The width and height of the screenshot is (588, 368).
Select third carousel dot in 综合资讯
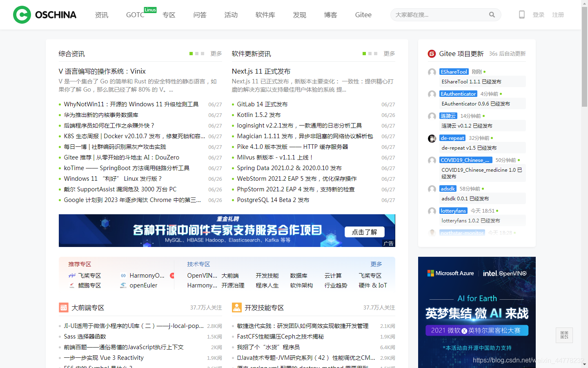(203, 54)
